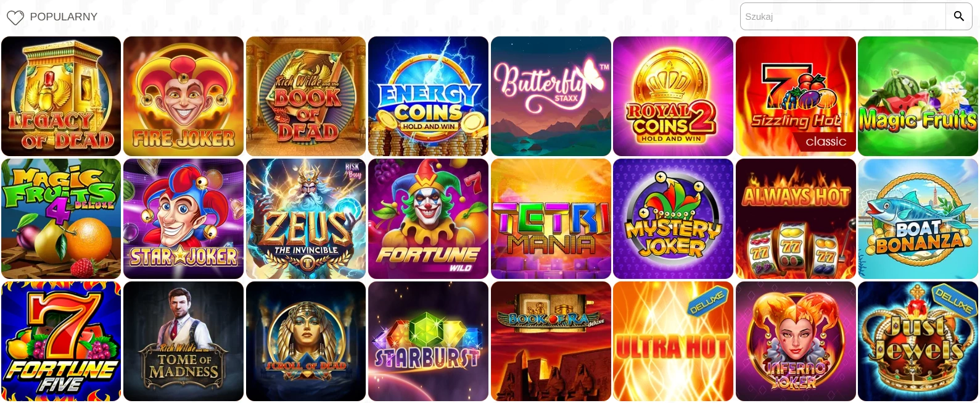Open Magic Fruits 4 Deluxe
Image resolution: width=980 pixels, height=403 pixels.
click(61, 218)
